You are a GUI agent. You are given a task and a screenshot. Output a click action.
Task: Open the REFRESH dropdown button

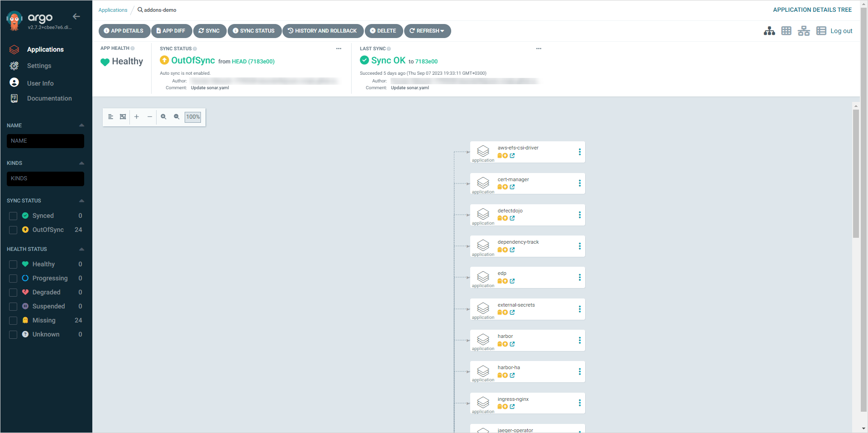pos(427,31)
